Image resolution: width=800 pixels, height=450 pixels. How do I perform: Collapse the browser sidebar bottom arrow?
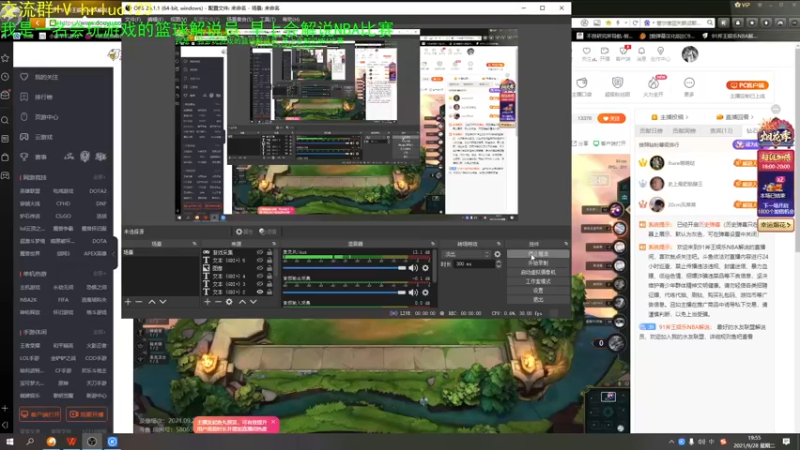click(x=5, y=425)
